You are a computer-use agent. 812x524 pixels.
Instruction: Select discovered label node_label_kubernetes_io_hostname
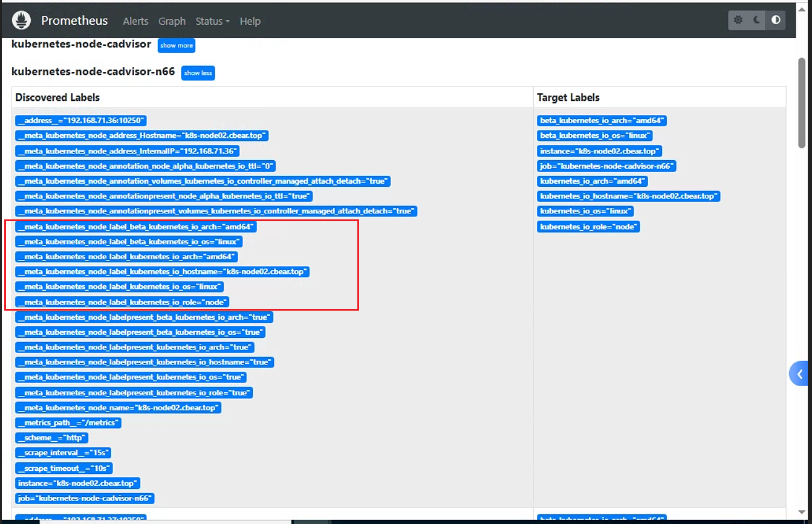(x=162, y=272)
